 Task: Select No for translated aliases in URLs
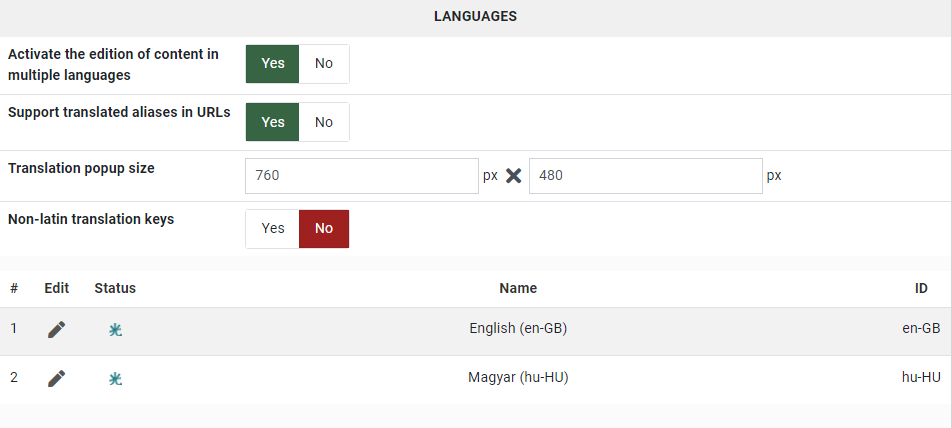(x=324, y=122)
